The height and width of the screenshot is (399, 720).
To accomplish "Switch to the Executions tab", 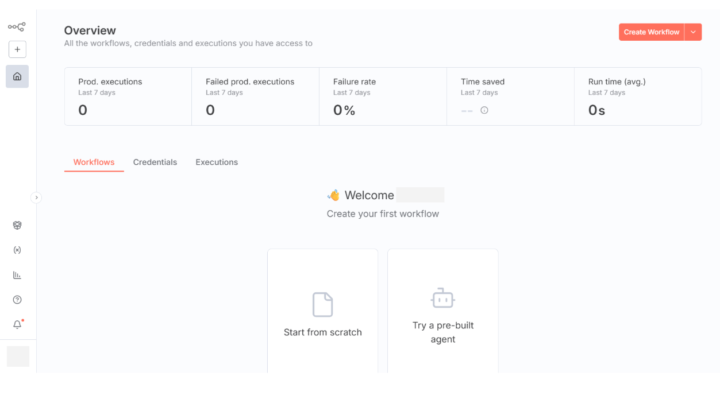I will pyautogui.click(x=217, y=162).
